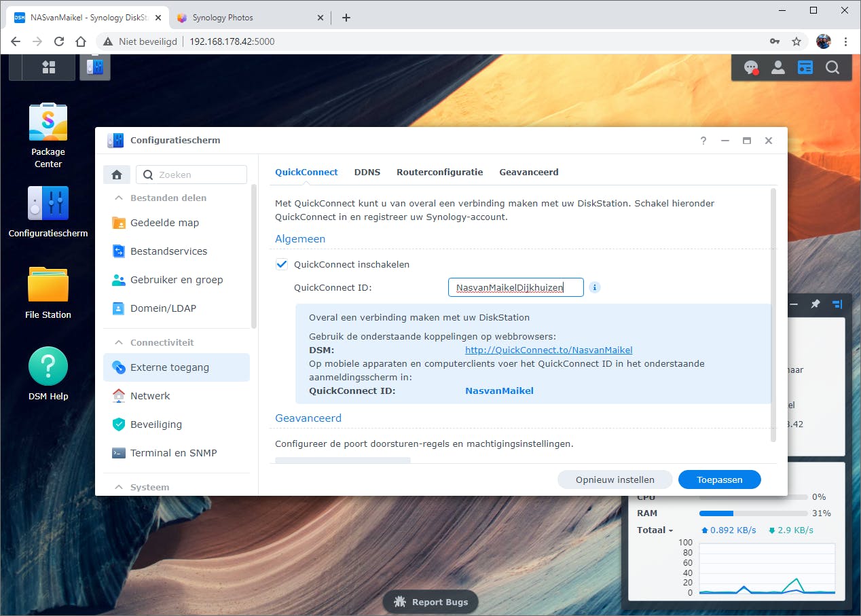Click widget panel layout icon
Viewport: 861px width, 616px height.
837,304
